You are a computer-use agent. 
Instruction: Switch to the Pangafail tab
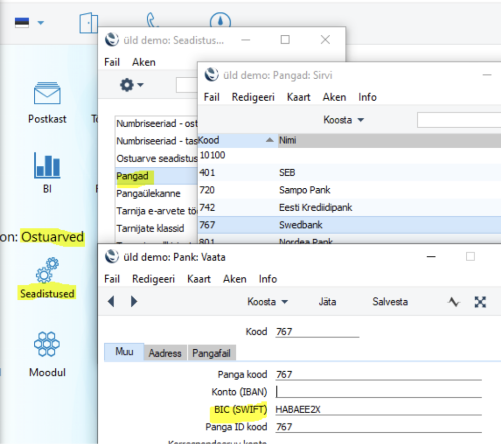[x=212, y=353]
